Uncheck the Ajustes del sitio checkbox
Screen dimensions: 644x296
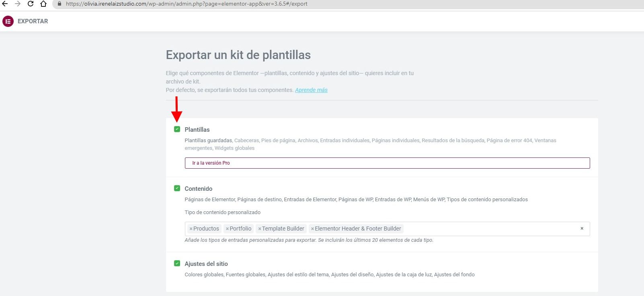177,263
